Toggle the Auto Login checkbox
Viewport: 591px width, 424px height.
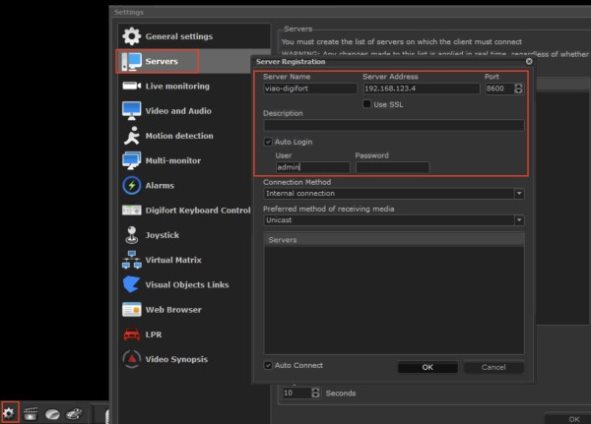(268, 142)
